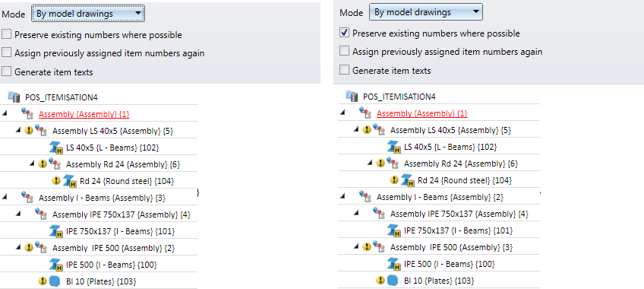Image resolution: width=644 pixels, height=289 pixels.
Task: Collapse Assembly LS 40x5 {5} in left panel
Action: (18, 131)
